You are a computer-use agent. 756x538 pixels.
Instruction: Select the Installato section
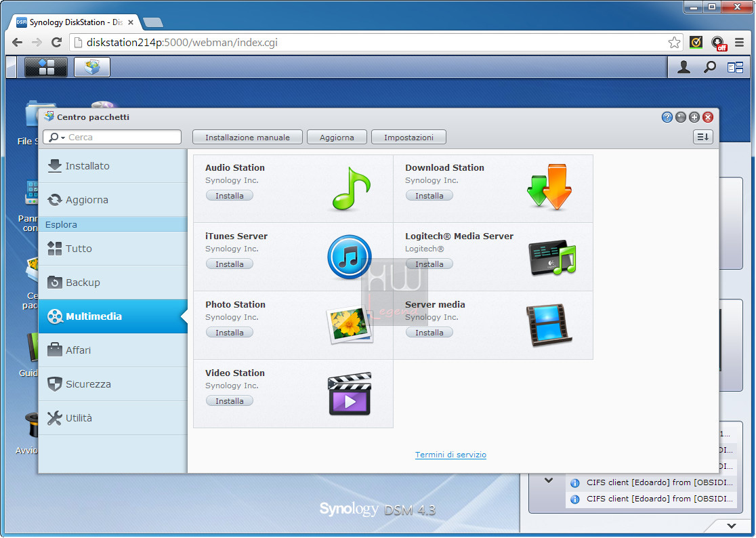tap(113, 166)
